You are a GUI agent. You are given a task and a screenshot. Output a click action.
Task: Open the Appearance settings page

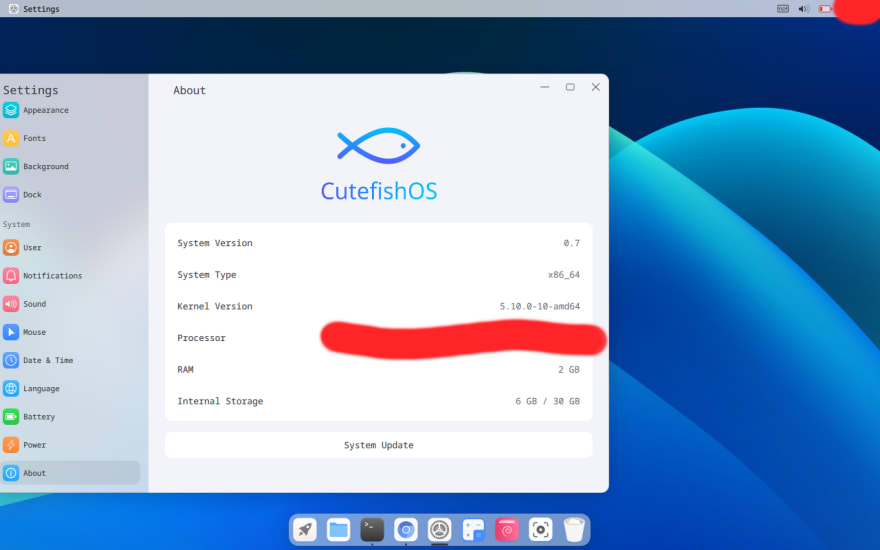(x=70, y=110)
